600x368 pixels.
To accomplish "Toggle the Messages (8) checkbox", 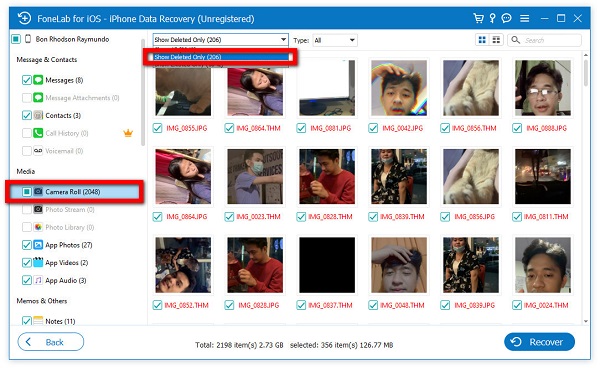I will coord(26,80).
